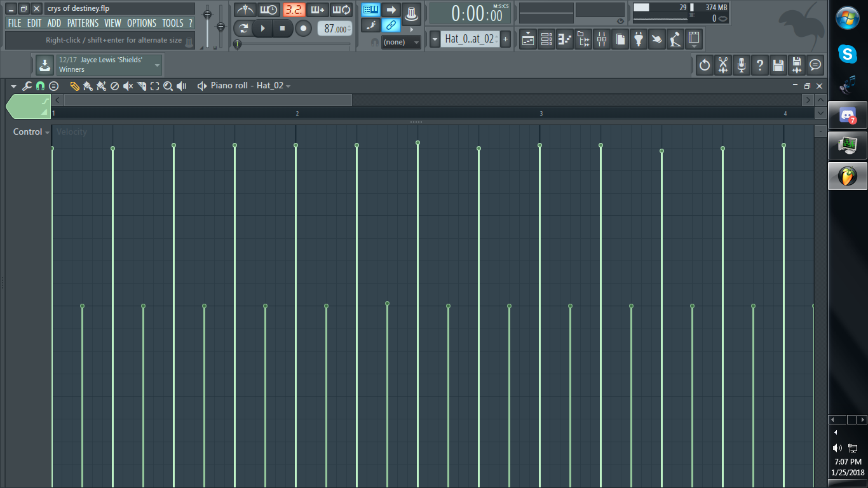Screen dimensions: 868x488
Task: Render audio with the save-waveform icon
Action: click(797, 65)
